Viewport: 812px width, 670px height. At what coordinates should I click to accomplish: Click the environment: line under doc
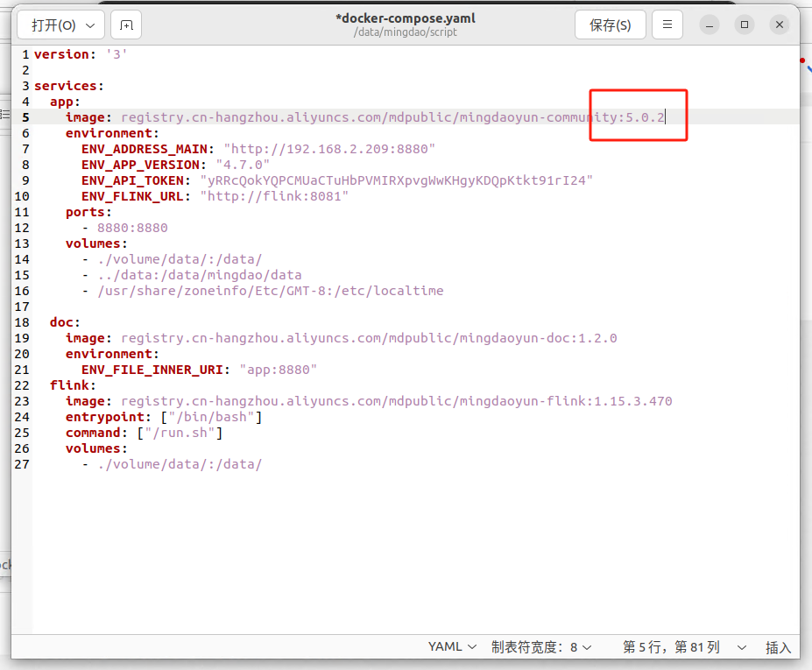point(112,354)
